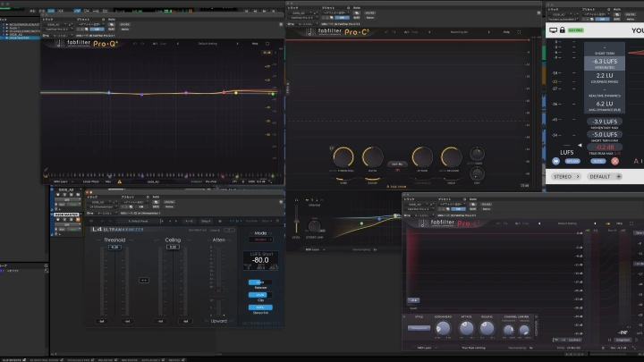Adjust the Auto Gain knob in Pro-C
This screenshot has width=644, height=362.
tap(477, 154)
